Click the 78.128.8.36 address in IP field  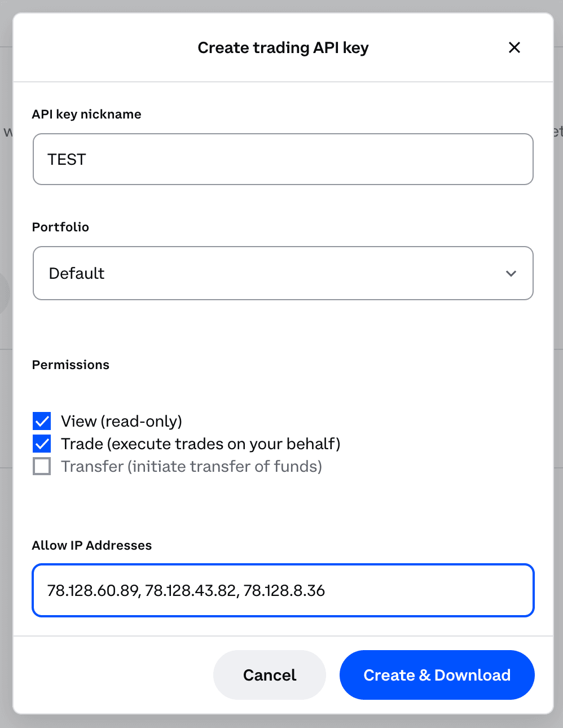click(x=284, y=590)
